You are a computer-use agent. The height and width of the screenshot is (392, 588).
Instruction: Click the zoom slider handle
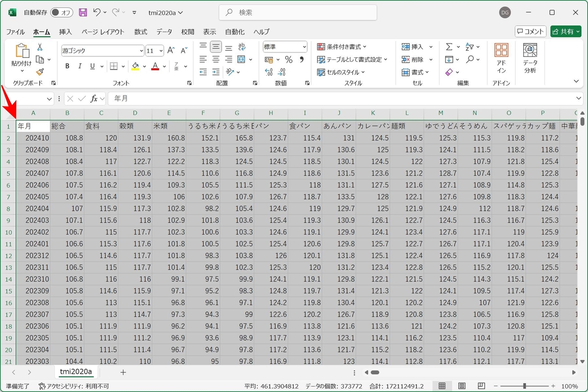point(524,386)
